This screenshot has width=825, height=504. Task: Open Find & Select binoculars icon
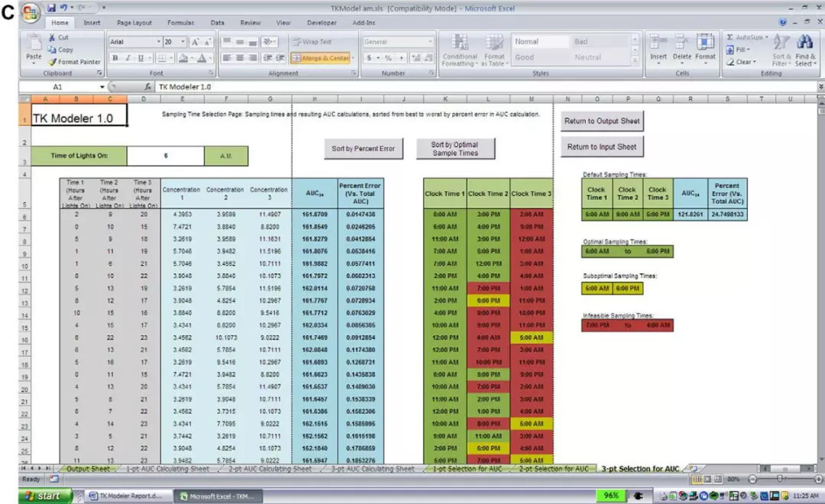805,44
